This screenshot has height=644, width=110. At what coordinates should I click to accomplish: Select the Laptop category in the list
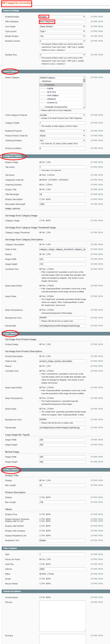[61, 89]
